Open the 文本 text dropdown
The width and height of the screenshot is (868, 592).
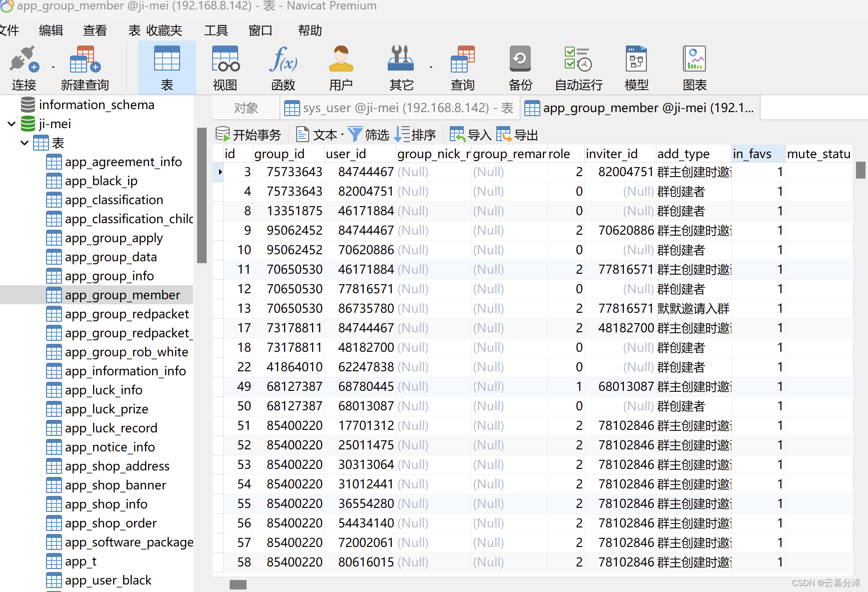pos(320,135)
